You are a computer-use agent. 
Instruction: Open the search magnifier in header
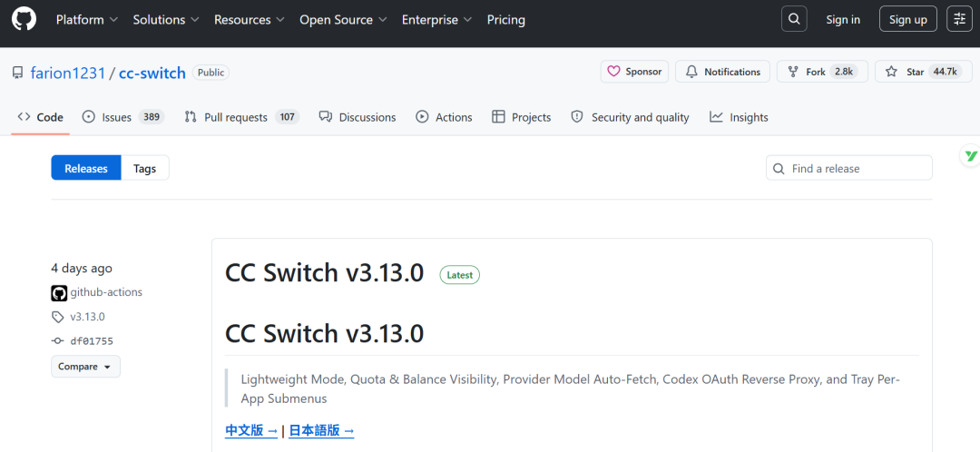click(x=794, y=19)
